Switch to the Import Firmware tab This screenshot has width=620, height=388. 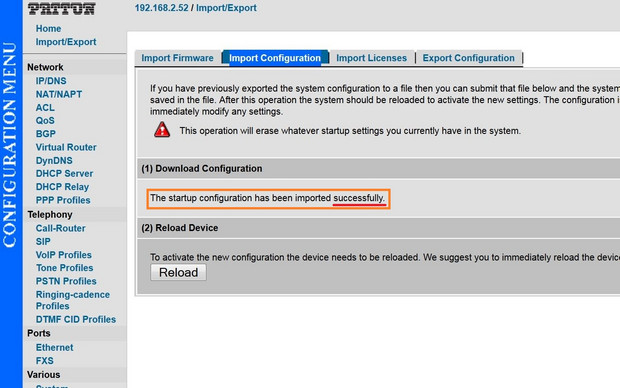click(177, 58)
